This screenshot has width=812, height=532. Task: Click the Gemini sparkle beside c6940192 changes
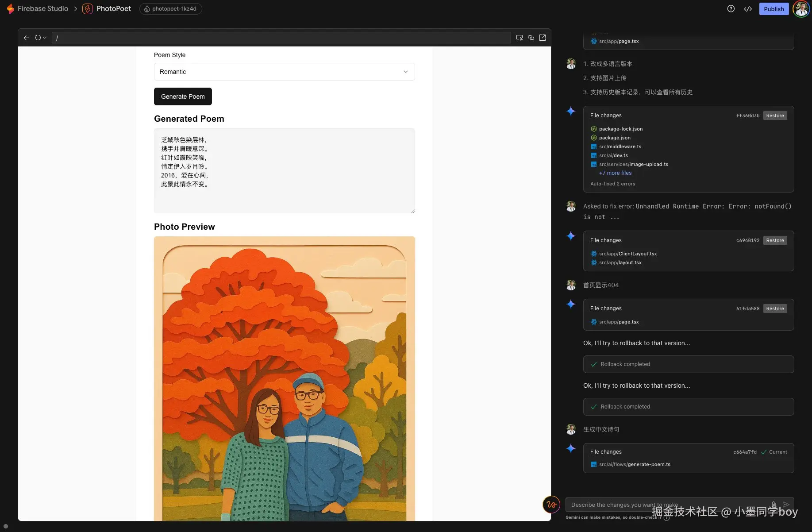tap(571, 236)
